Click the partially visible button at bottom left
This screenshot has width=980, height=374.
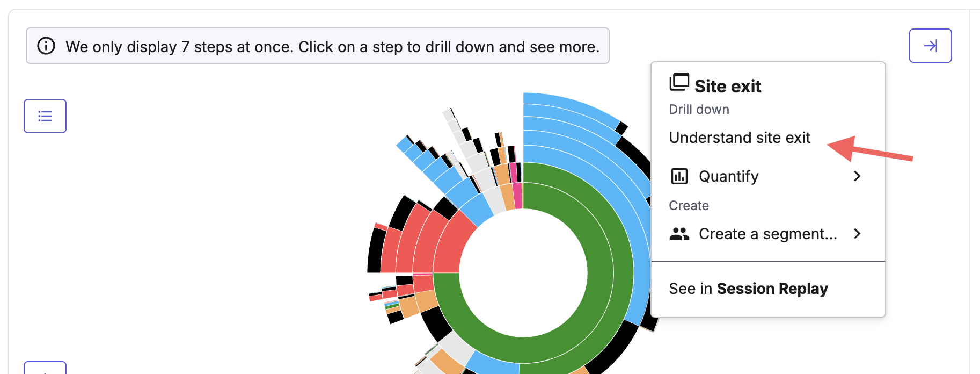point(45,368)
